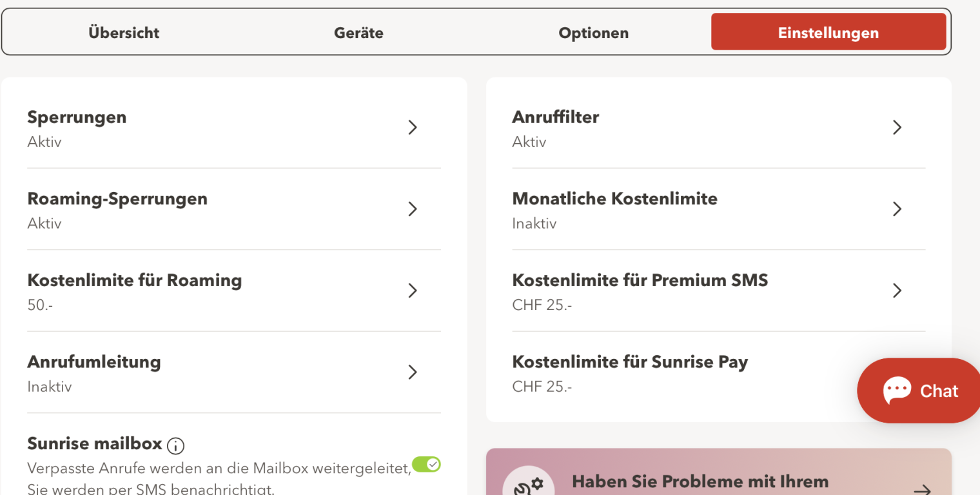Viewport: 980px width, 495px height.
Task: Expand Kostenlimite für Roaming chevron
Action: tap(413, 291)
